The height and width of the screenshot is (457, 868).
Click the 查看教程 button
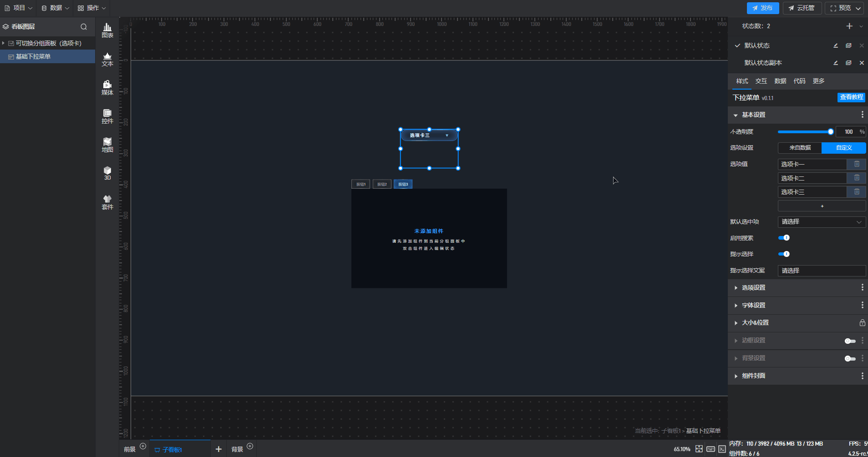click(x=851, y=97)
